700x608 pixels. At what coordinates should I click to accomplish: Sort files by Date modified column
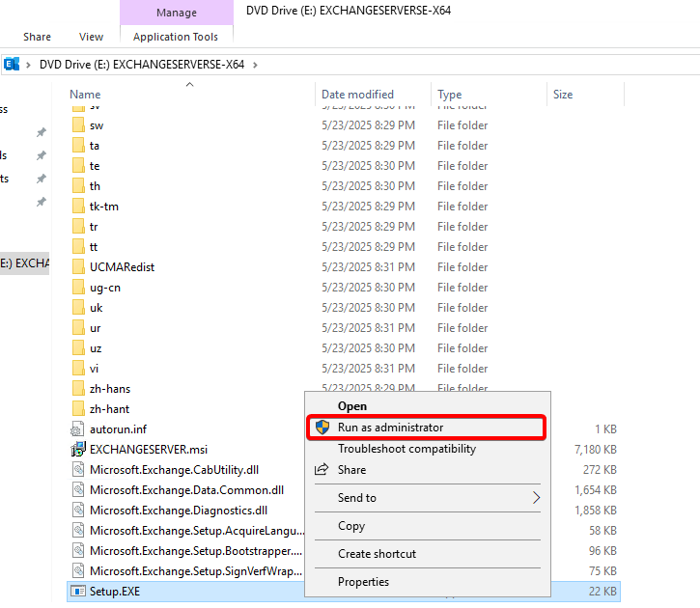pos(357,95)
